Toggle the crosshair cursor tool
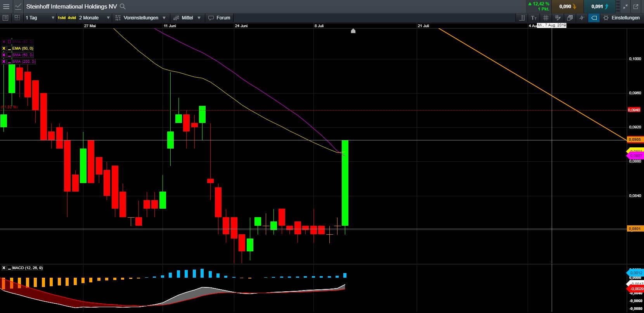 point(582,18)
